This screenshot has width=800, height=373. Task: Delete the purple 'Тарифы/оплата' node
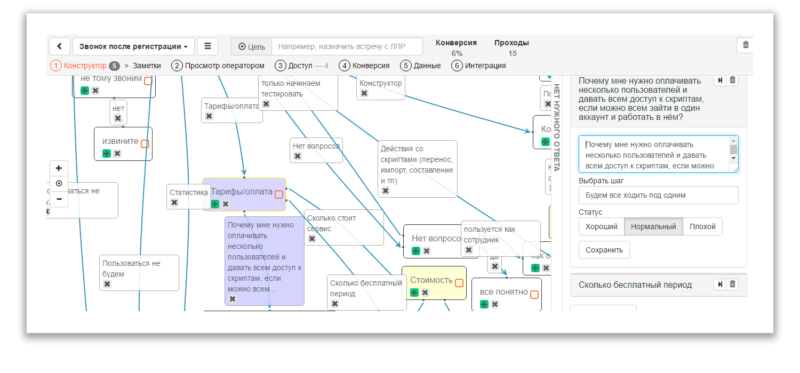coord(226,204)
